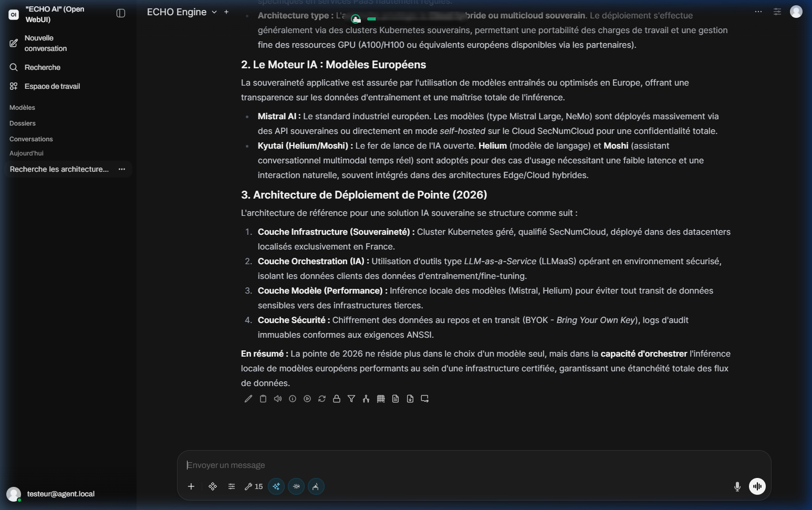Open the top-right user avatar menu
The width and height of the screenshot is (812, 510).
coord(796,12)
